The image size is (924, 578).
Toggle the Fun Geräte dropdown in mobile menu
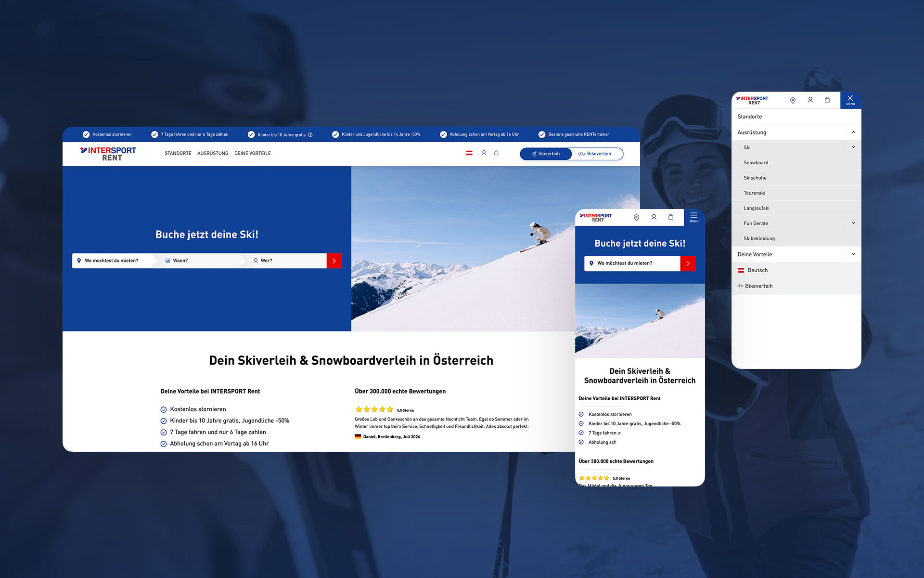tap(850, 223)
